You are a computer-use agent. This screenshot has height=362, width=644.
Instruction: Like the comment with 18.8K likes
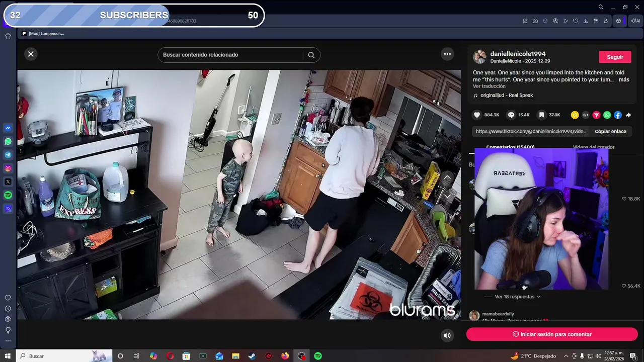(x=624, y=199)
